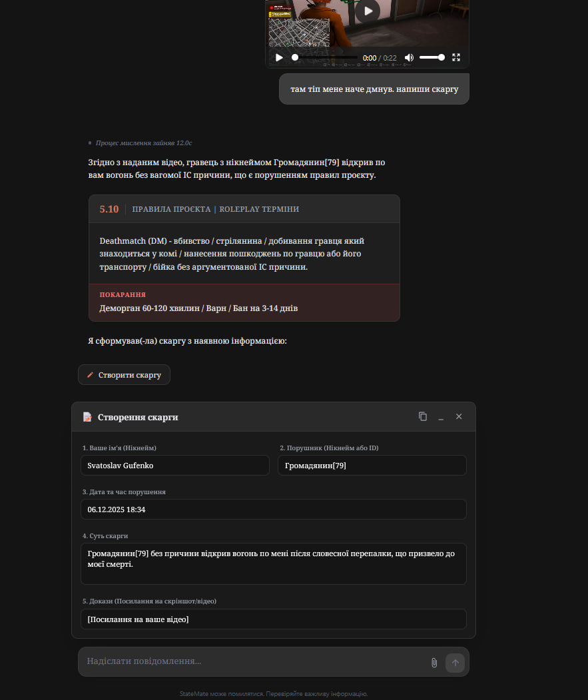The width and height of the screenshot is (588, 700).
Task: Click the video progress seek bar
Action: [324, 57]
